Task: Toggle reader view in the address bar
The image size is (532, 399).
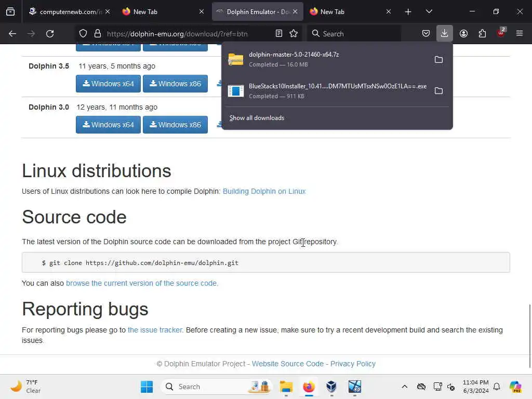Action: [x=279, y=34]
